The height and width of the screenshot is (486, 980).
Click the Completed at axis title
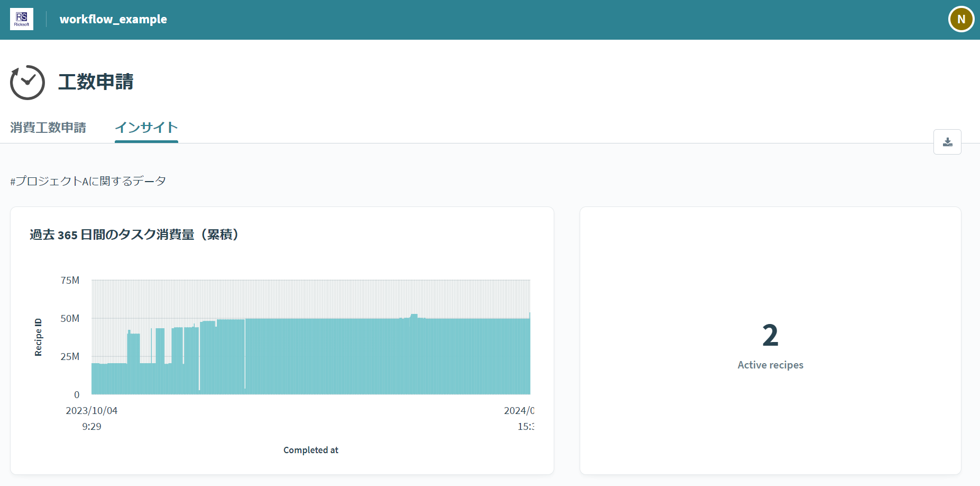point(311,450)
